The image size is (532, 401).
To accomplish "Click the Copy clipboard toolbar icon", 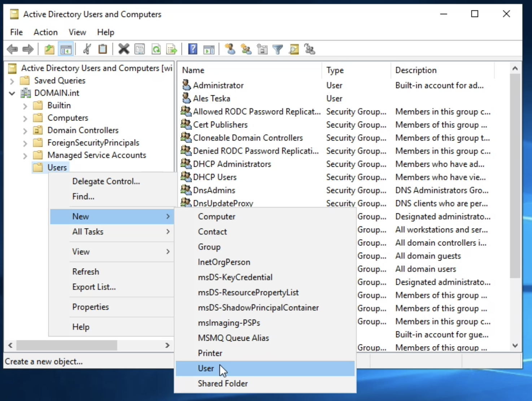I will click(x=103, y=49).
